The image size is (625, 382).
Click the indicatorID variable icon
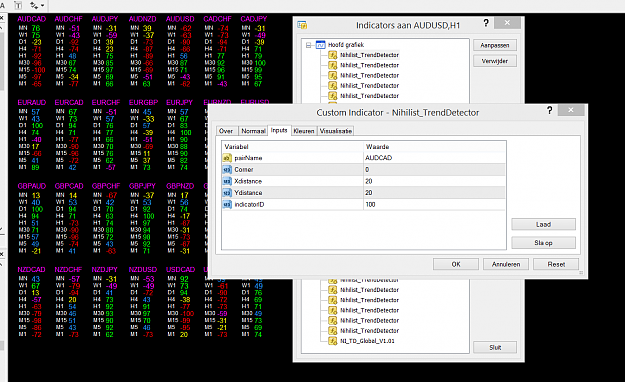(227, 205)
